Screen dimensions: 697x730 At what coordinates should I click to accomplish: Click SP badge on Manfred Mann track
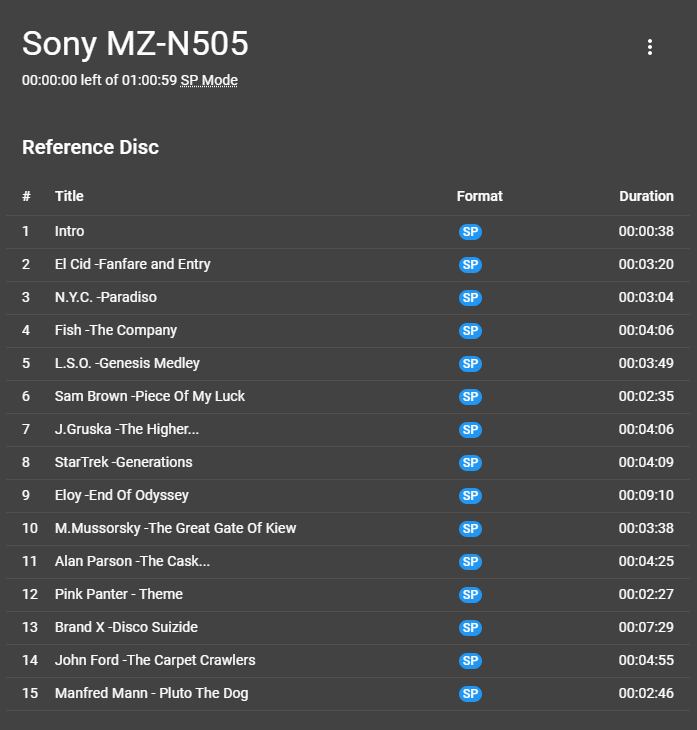coord(470,694)
